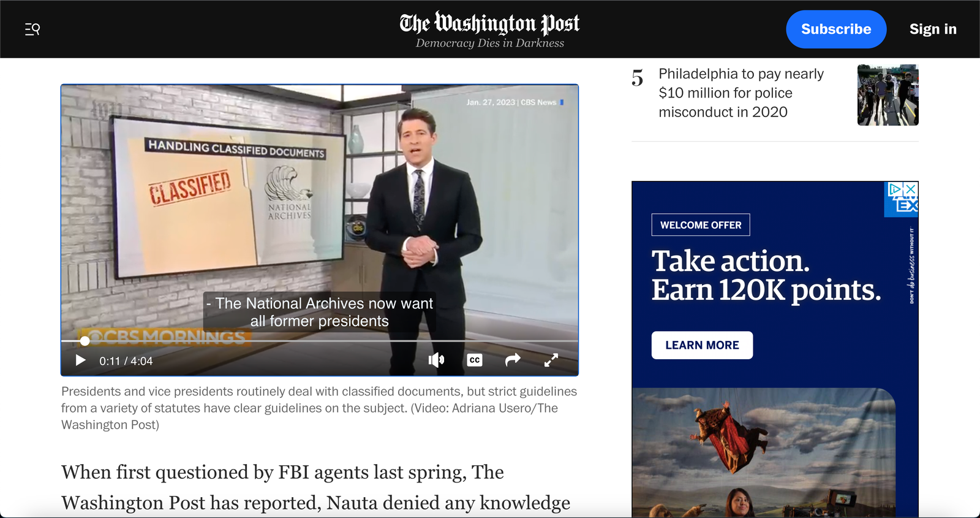Open AdChoices triangle icon on ad
The height and width of the screenshot is (518, 980).
pos(895,189)
